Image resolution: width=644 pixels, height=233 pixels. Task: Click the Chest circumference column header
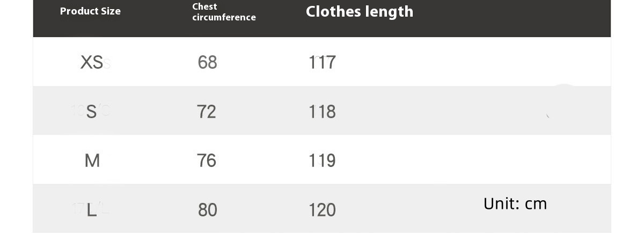pos(224,12)
